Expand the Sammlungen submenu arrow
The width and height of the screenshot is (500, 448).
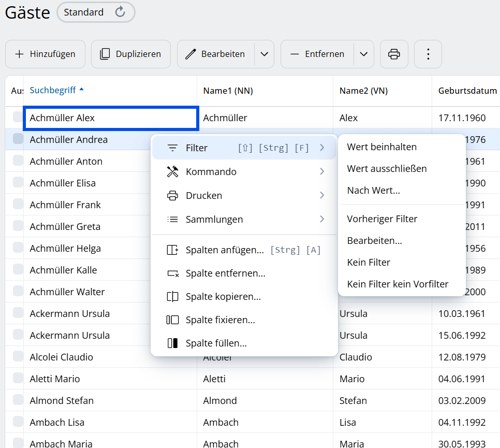coord(322,219)
